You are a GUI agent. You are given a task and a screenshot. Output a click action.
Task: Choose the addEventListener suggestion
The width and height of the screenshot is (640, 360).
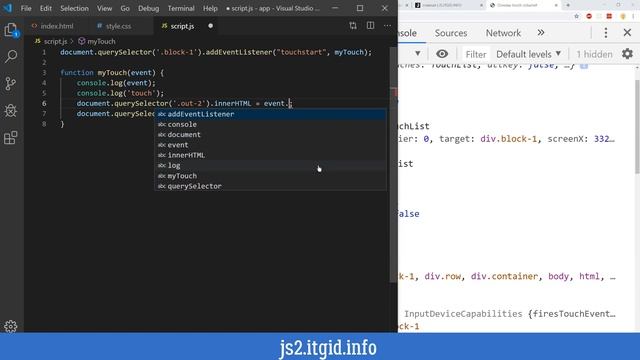tap(270, 114)
